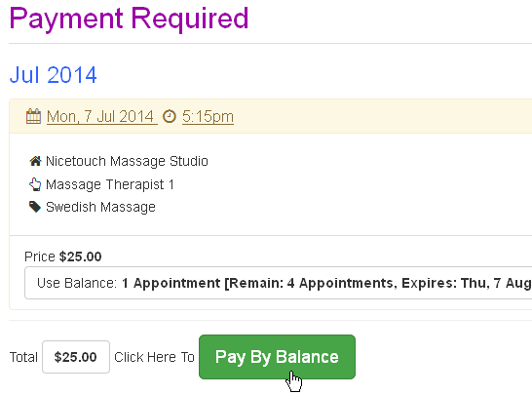Click the calendar icon beside the date
This screenshot has height=395, width=532.
pos(33,116)
